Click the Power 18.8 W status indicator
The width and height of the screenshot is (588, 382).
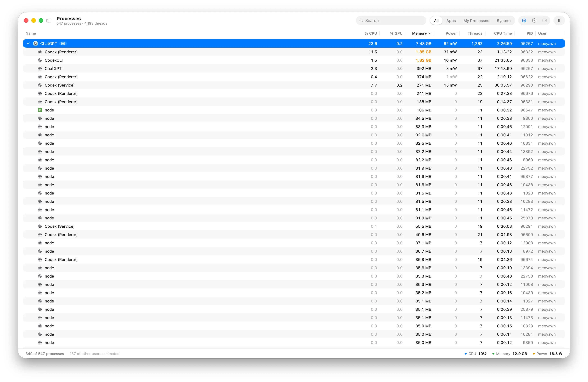click(547, 354)
